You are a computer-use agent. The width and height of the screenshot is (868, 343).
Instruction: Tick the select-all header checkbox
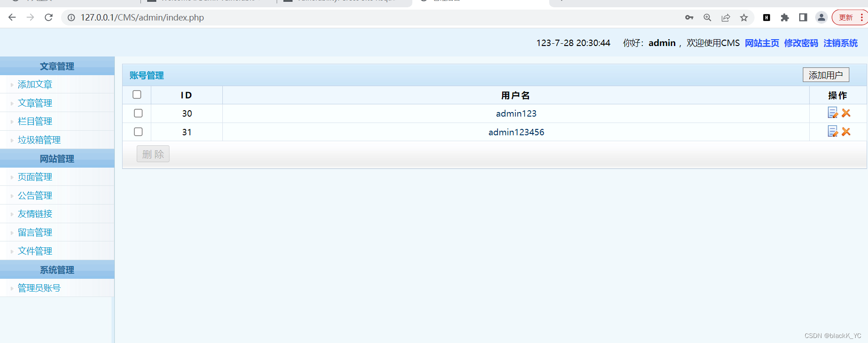click(x=137, y=94)
